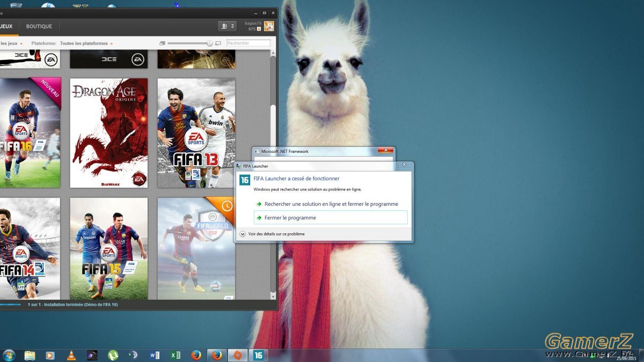
Task: Click the library scrollbar down arrow
Action: pos(273,296)
